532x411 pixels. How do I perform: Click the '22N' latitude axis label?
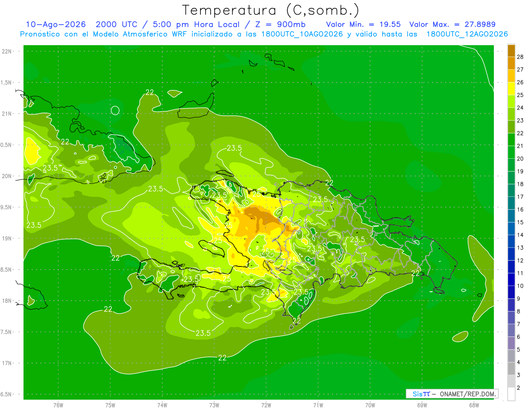point(7,51)
